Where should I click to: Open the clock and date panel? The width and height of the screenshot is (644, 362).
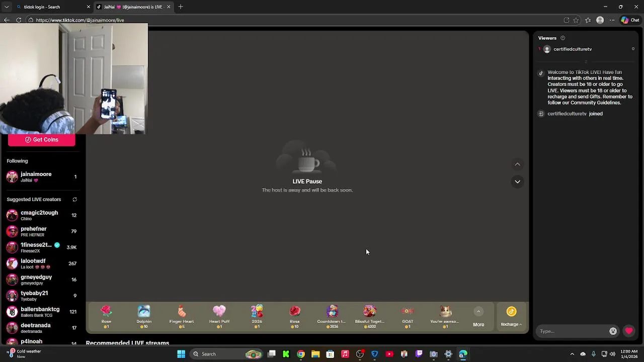click(x=629, y=354)
